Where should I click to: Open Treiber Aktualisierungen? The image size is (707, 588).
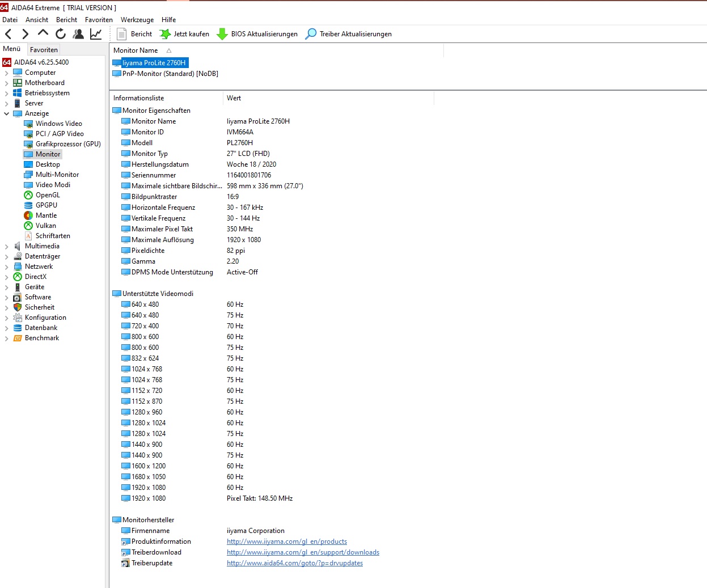(349, 34)
